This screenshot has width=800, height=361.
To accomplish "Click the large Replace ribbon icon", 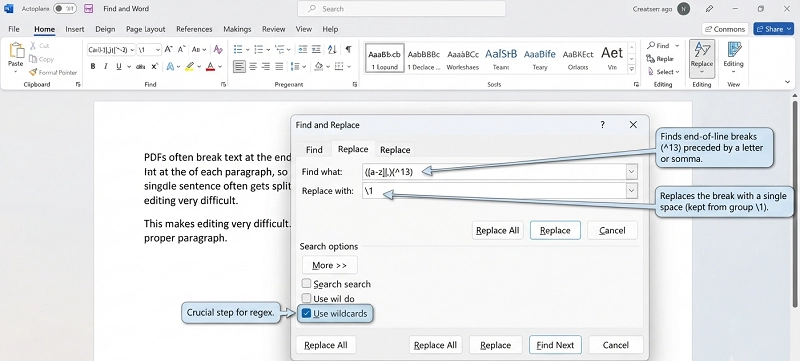I will (702, 58).
